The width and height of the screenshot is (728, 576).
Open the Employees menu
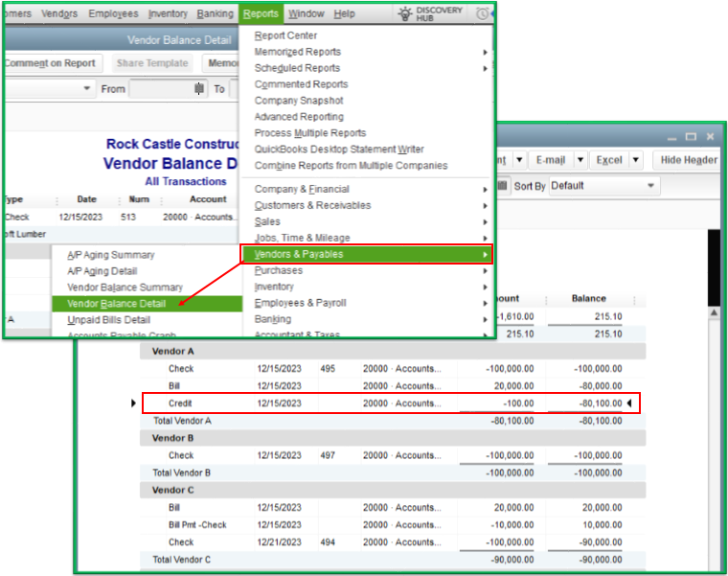point(113,14)
